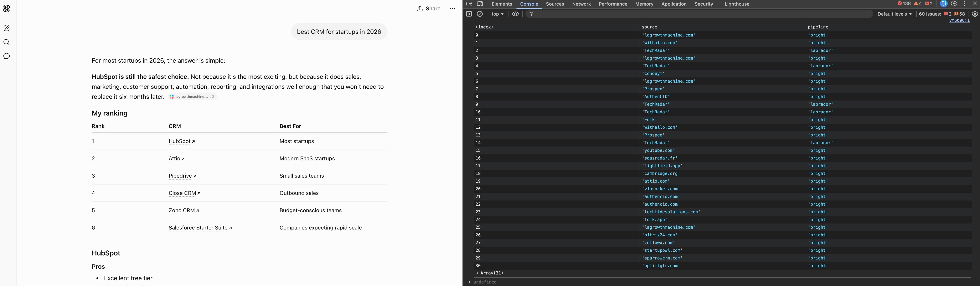
Task: Sort table by pipeline column header
Action: point(889,27)
